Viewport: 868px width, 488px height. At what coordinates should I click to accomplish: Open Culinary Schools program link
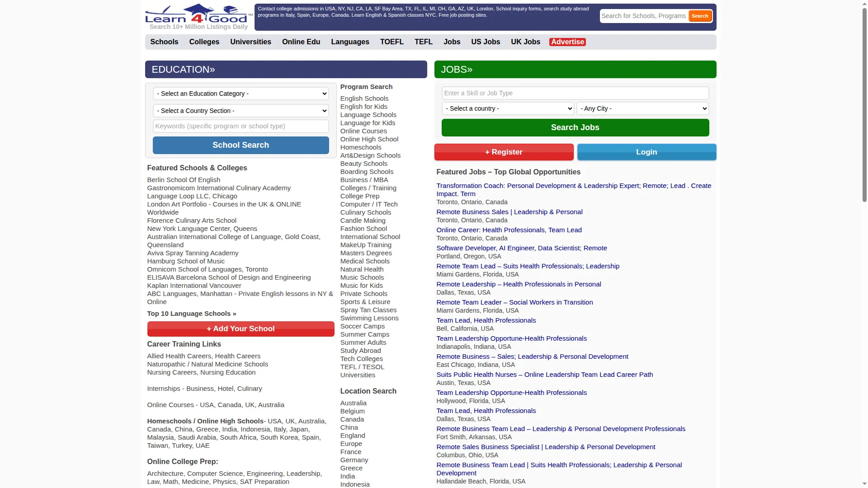(x=366, y=212)
